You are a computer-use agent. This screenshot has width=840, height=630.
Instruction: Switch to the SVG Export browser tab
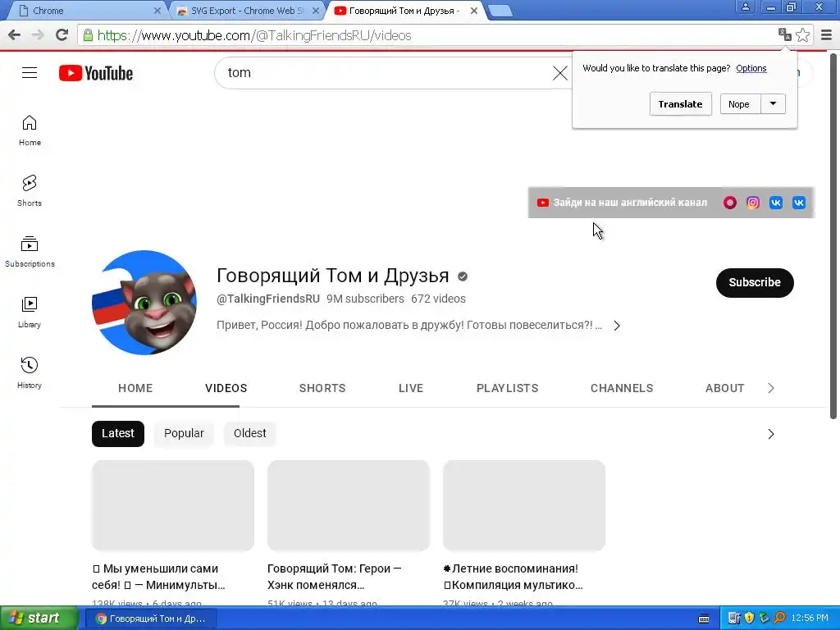click(x=246, y=11)
